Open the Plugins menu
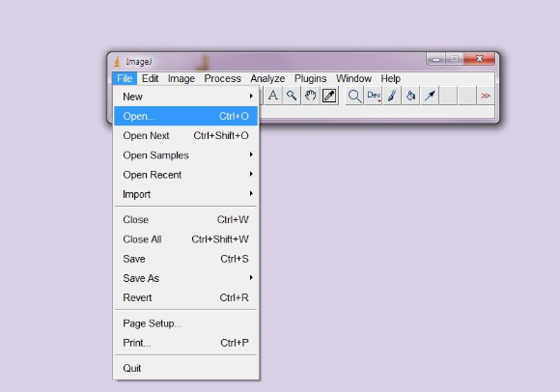The height and width of the screenshot is (392, 560). click(310, 78)
